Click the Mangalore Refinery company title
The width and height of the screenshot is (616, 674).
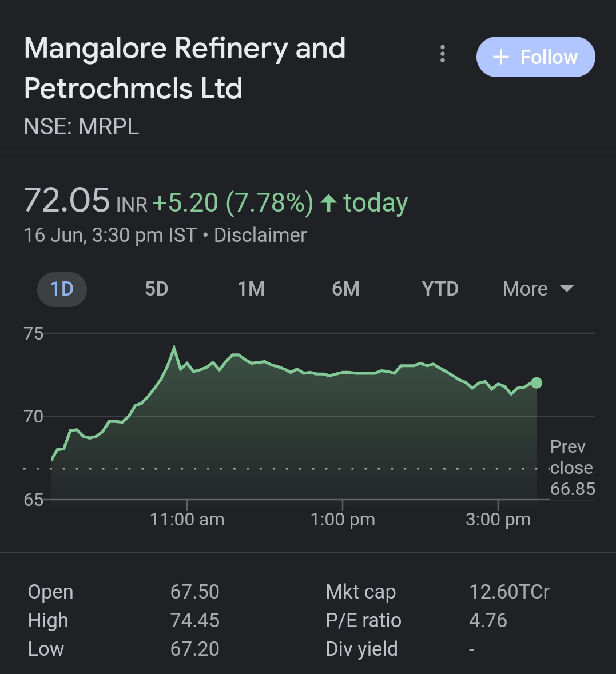[185, 68]
